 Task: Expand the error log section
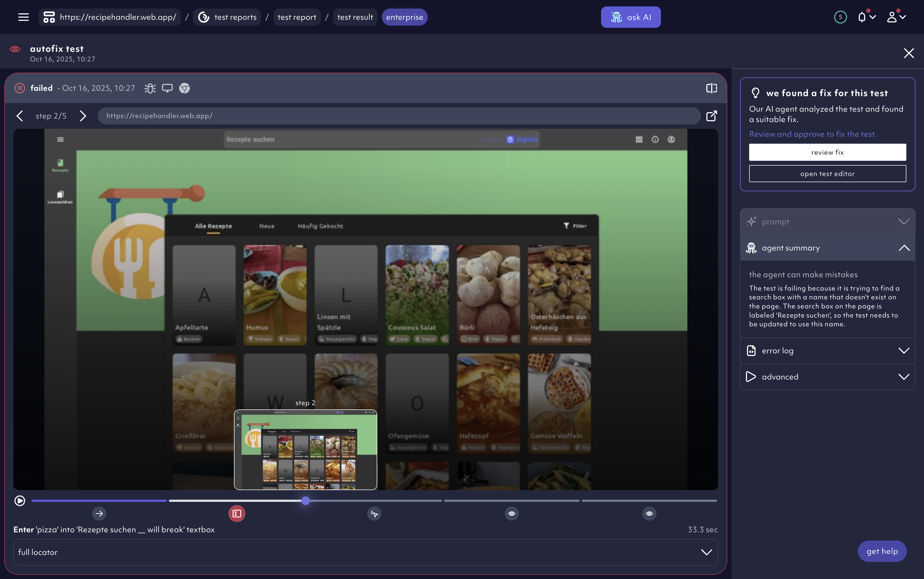[x=827, y=351]
